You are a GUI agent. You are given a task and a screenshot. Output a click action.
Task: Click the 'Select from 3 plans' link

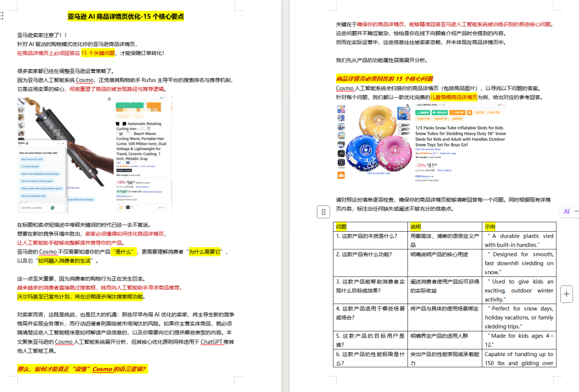click(x=152, y=191)
